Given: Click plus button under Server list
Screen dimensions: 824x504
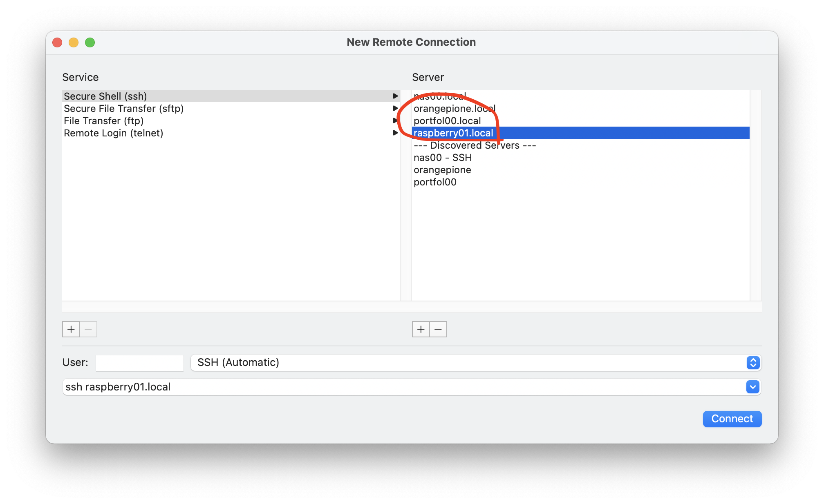Looking at the screenshot, I should [x=421, y=329].
